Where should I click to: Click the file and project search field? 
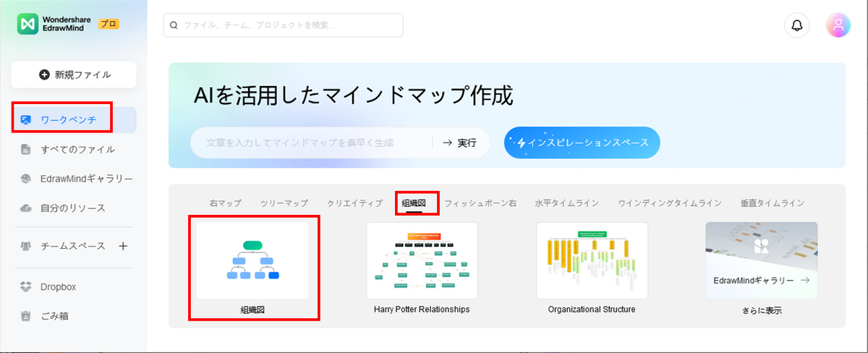click(x=283, y=25)
